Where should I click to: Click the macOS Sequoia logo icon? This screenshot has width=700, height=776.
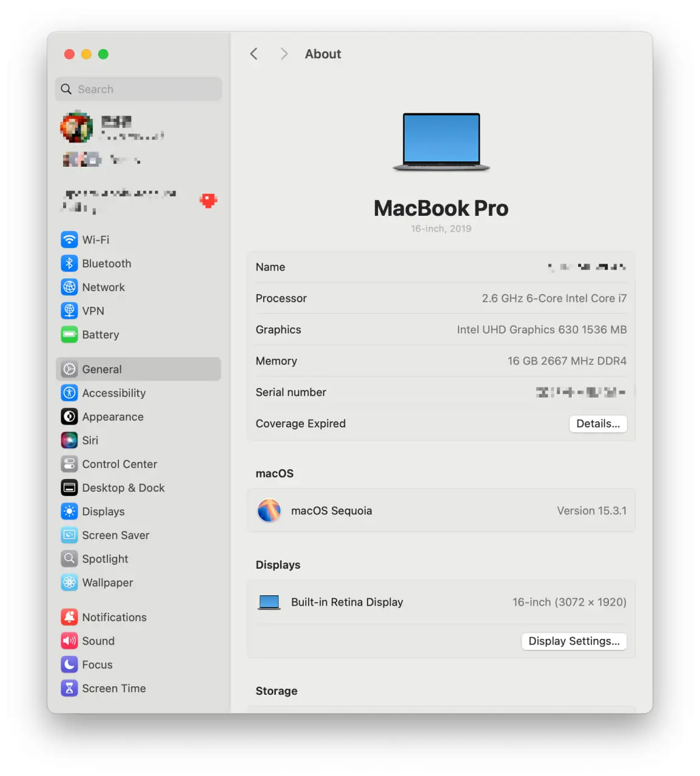[x=269, y=510]
